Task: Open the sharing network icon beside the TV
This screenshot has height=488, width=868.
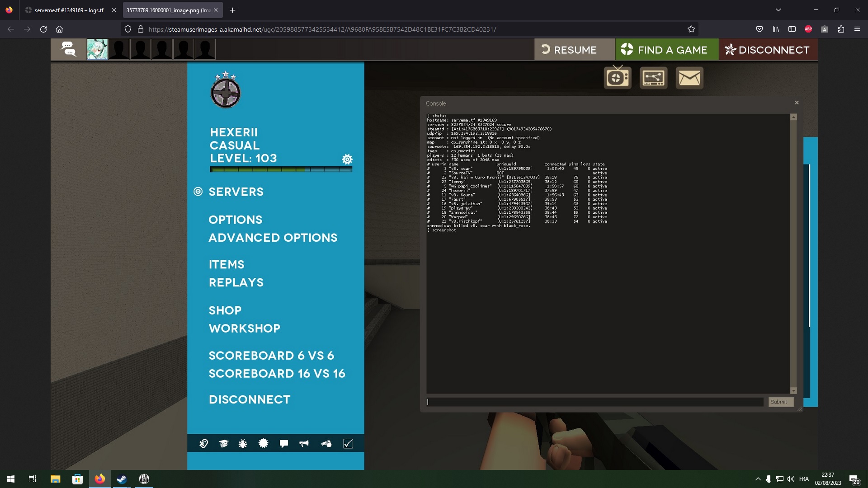Action: click(653, 78)
